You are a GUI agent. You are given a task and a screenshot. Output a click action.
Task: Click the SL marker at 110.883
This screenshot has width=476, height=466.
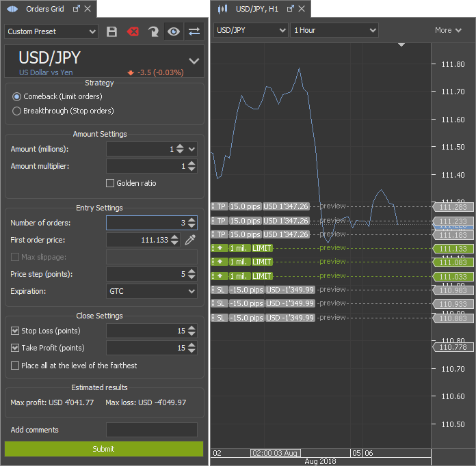pyautogui.click(x=220, y=318)
